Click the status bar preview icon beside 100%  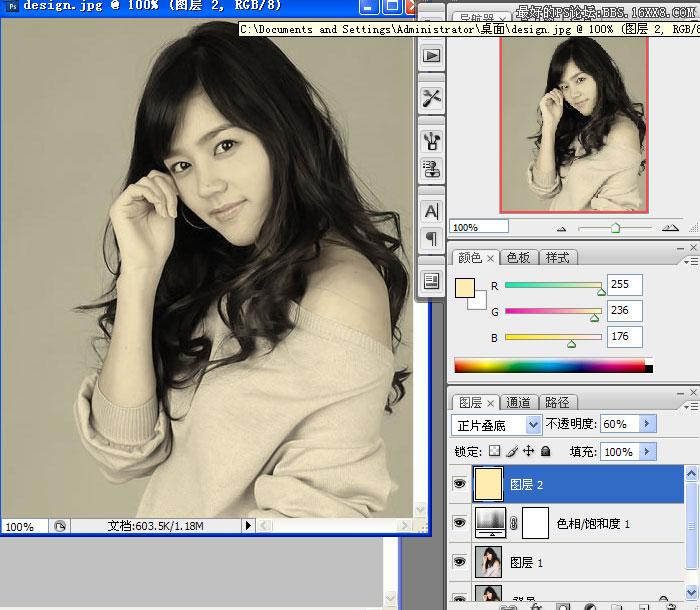[x=60, y=526]
